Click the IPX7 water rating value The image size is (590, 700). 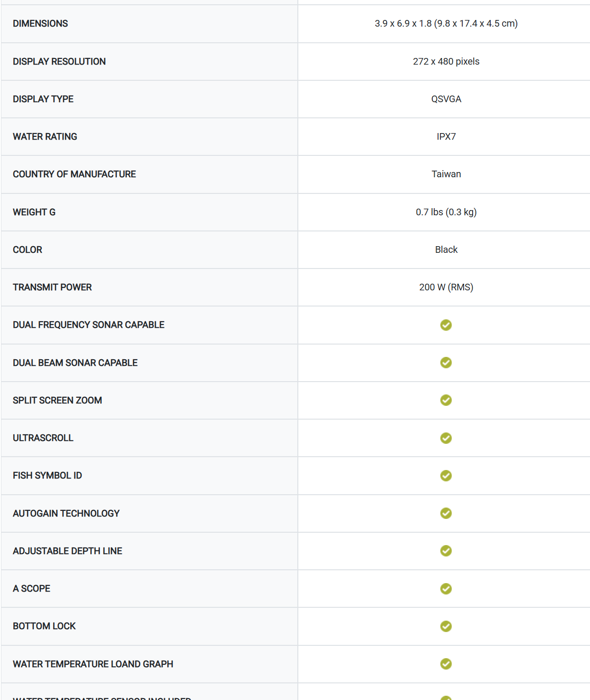click(446, 136)
